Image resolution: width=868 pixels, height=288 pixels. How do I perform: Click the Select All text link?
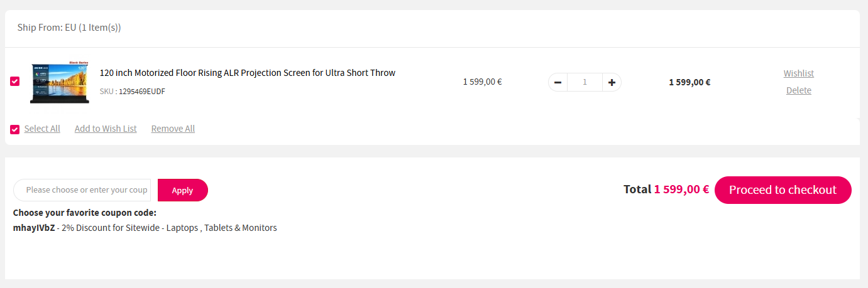pos(42,129)
